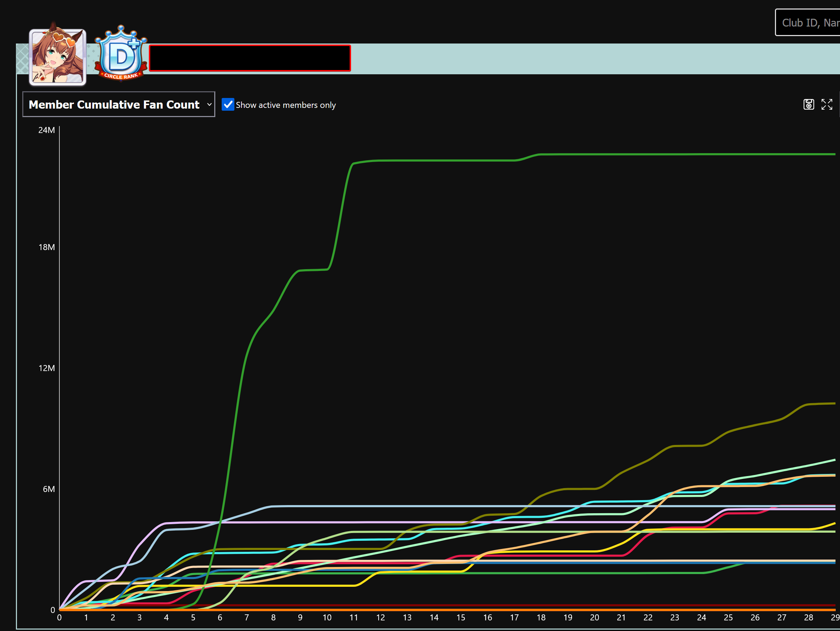The width and height of the screenshot is (840, 631).
Task: Expand the chart to fullscreen
Action: (x=827, y=104)
